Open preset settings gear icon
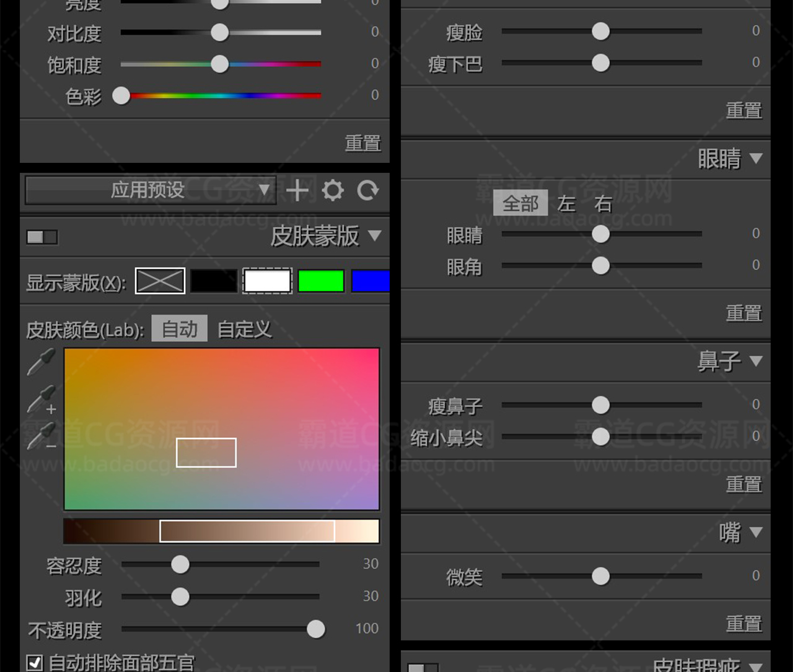The height and width of the screenshot is (672, 793). 333,190
